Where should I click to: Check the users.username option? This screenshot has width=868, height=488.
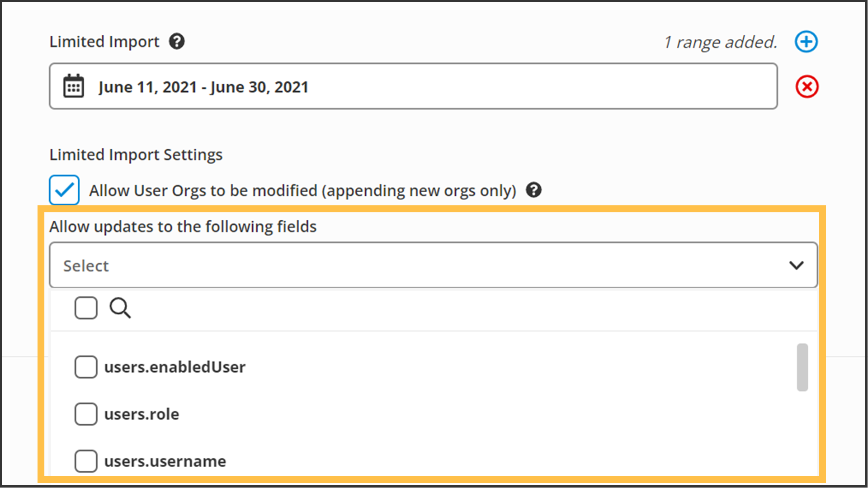pyautogui.click(x=86, y=461)
